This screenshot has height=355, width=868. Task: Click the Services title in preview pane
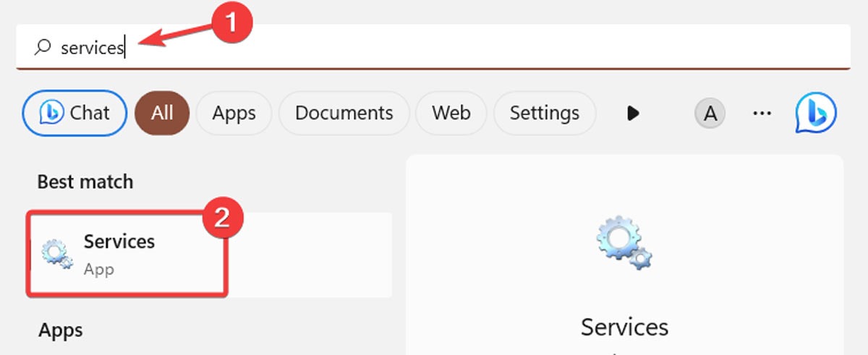pyautogui.click(x=625, y=327)
